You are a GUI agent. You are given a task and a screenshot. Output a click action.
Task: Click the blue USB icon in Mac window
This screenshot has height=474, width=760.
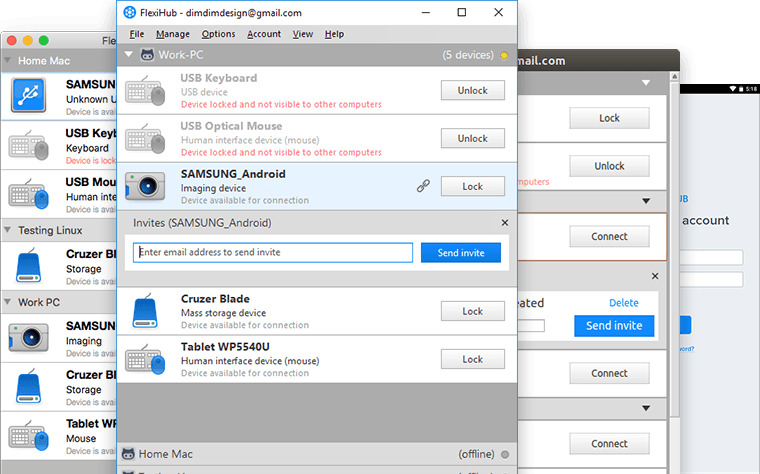[29, 95]
